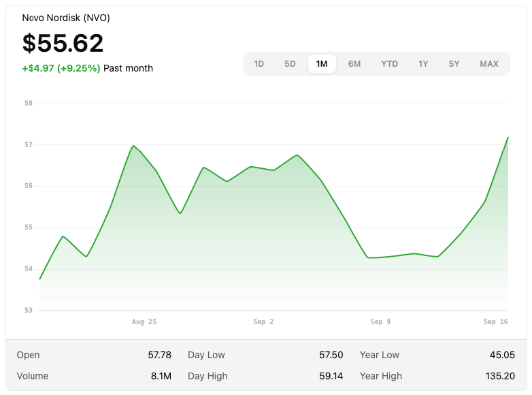Open the MAX time range
The image size is (532, 395).
[489, 64]
